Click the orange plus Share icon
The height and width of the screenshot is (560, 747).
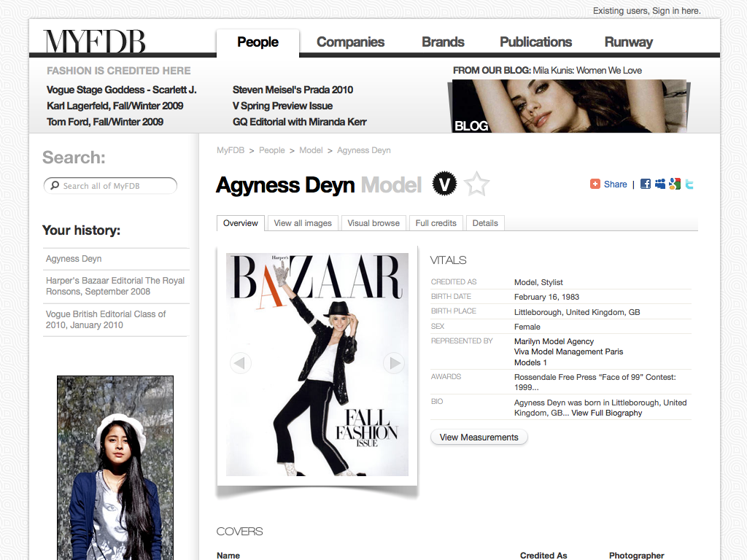595,184
